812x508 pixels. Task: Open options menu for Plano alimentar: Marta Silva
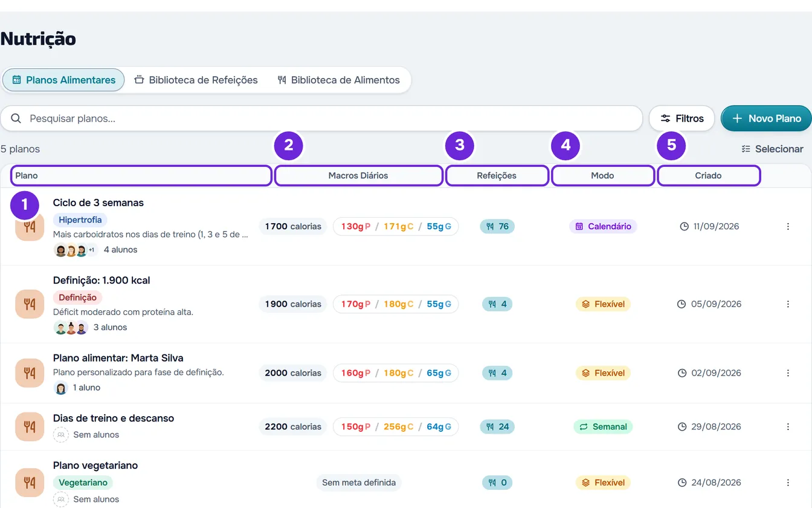coord(788,373)
